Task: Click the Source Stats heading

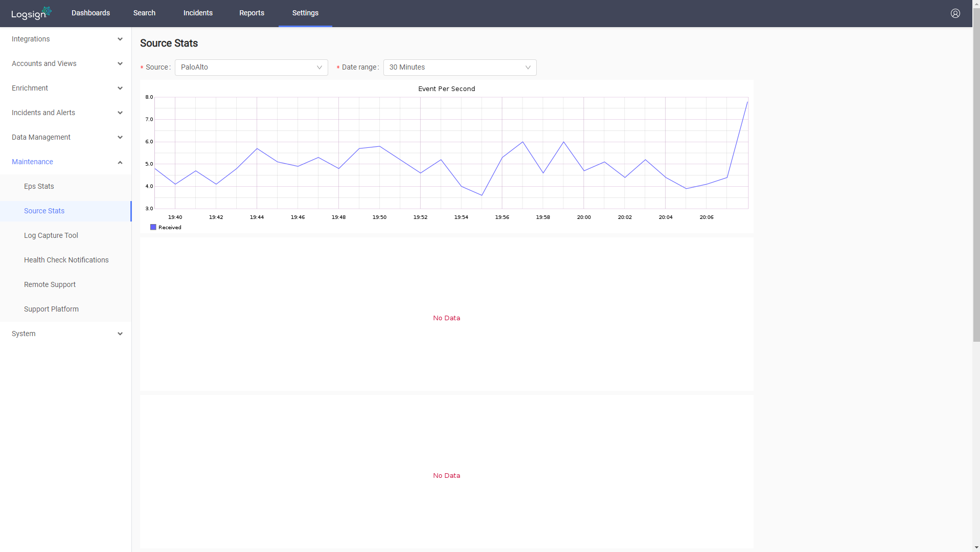Action: [169, 43]
